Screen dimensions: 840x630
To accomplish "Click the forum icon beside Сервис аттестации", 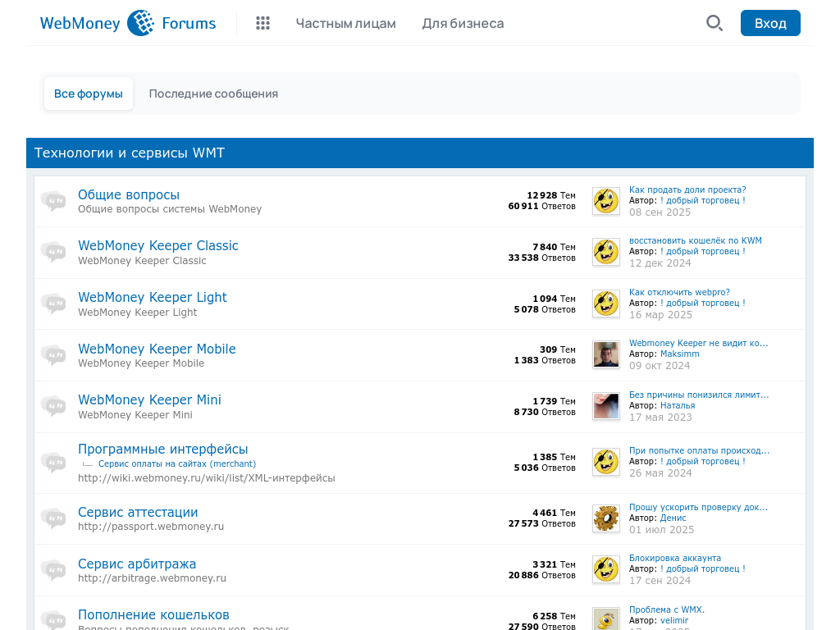I will coord(53,518).
